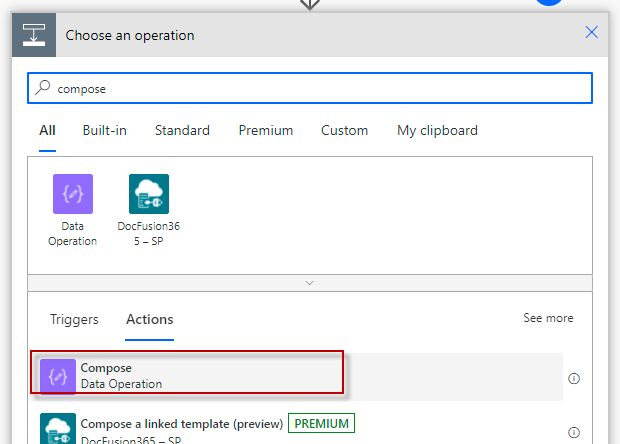Switch to the Standard tab
The width and height of the screenshot is (620, 444).
pyautogui.click(x=182, y=130)
